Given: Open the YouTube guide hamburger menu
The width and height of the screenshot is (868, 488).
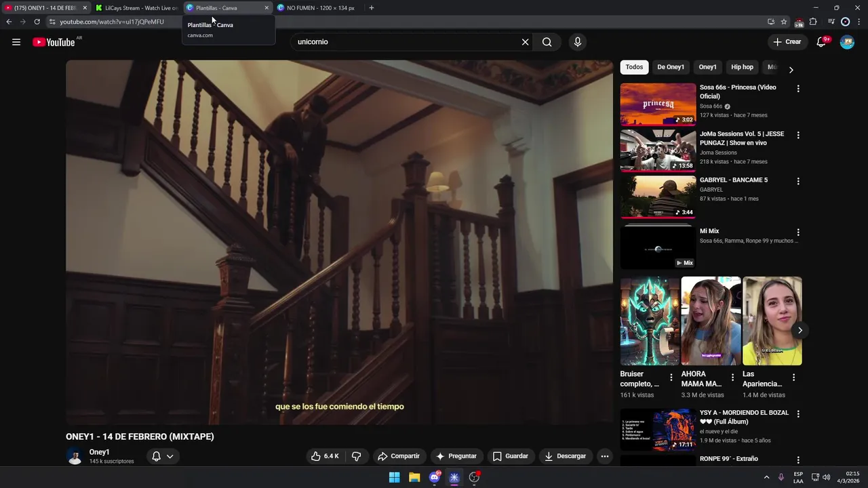Looking at the screenshot, I should (x=16, y=42).
